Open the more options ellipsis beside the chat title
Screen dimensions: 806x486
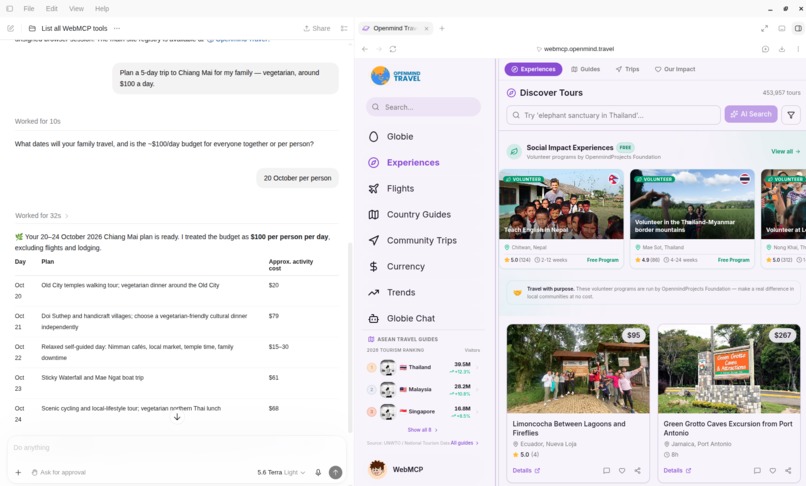click(117, 28)
